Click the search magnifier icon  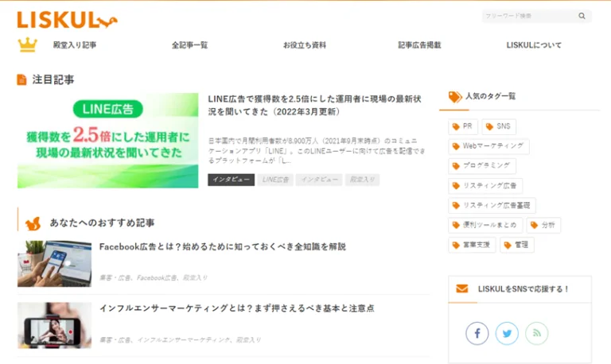tap(582, 16)
